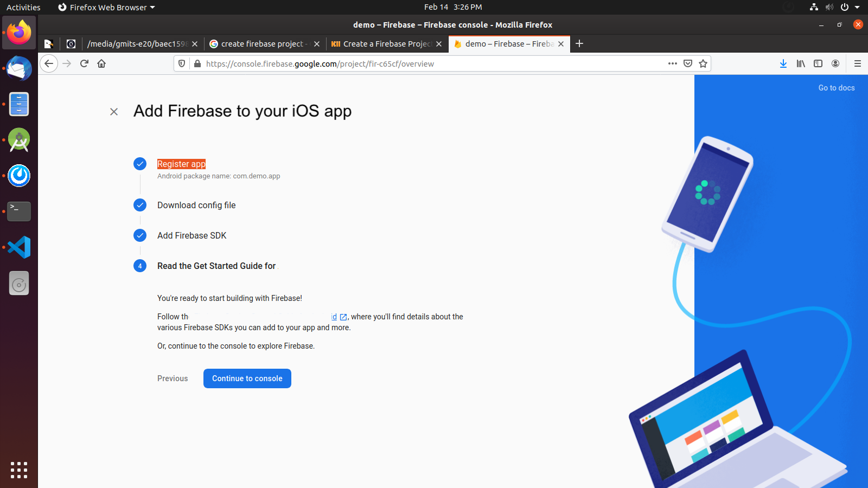Close the Add Firebase dialog with X

click(x=114, y=112)
